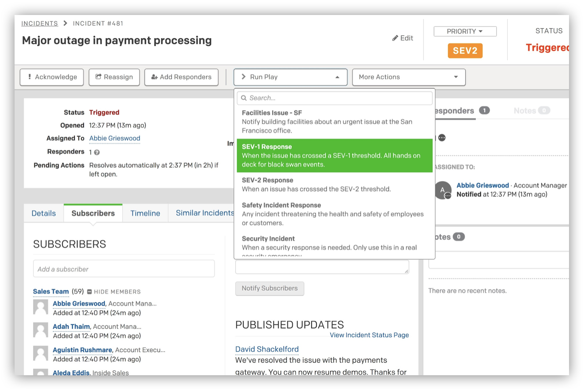Screen dimensions: 588x392
Task: Switch to the Timeline tab
Action: pyautogui.click(x=145, y=213)
